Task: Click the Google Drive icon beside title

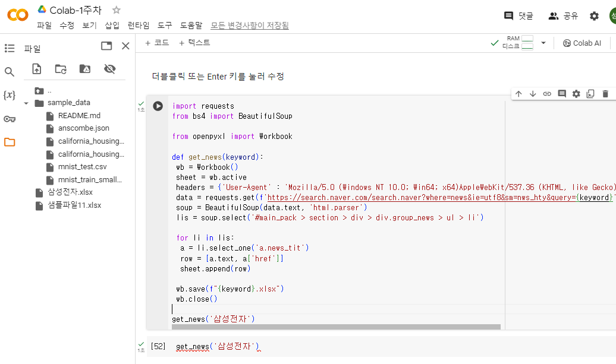Action: 42,10
